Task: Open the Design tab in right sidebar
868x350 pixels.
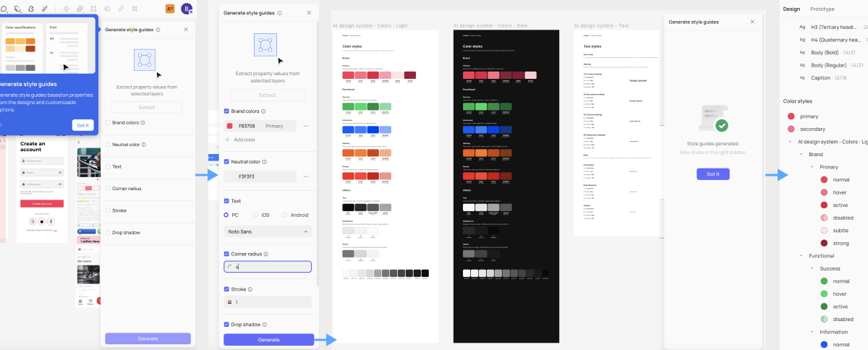Action: [x=791, y=9]
